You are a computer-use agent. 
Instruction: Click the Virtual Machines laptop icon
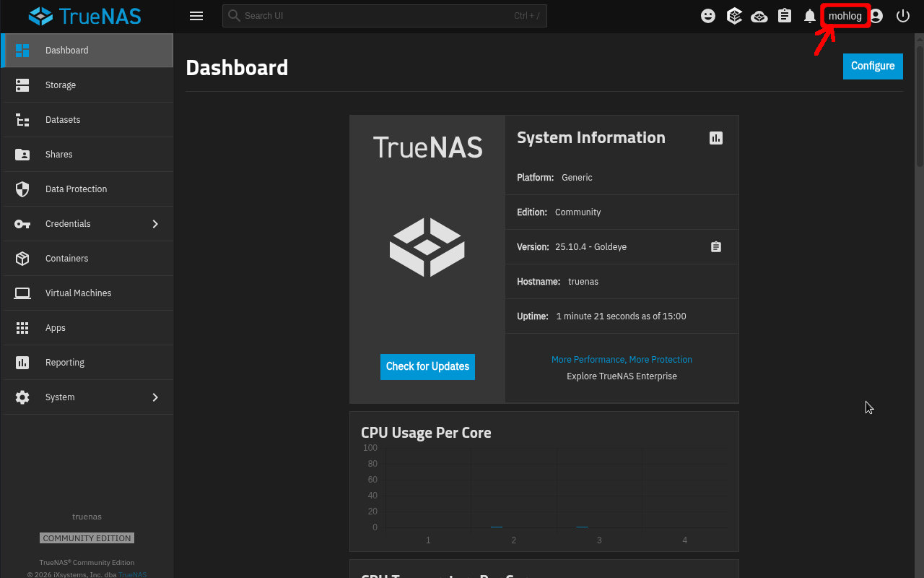(22, 293)
